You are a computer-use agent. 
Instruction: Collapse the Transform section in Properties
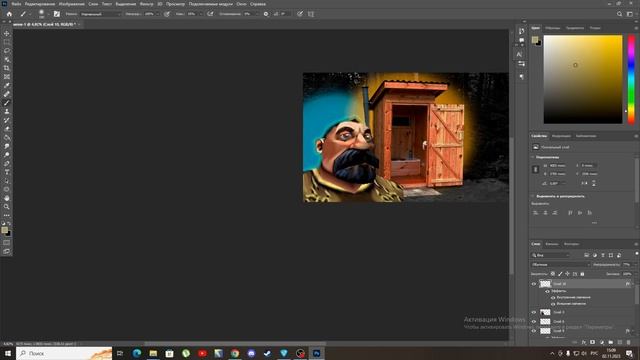click(533, 157)
